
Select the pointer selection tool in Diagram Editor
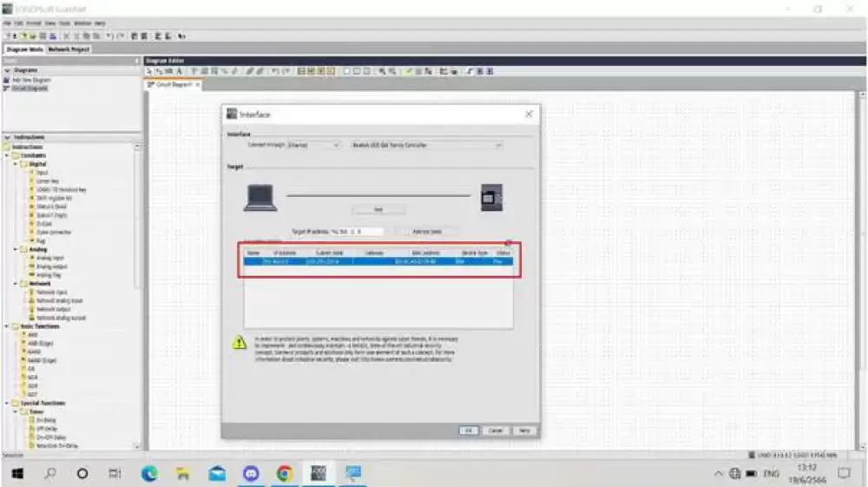tap(149, 71)
